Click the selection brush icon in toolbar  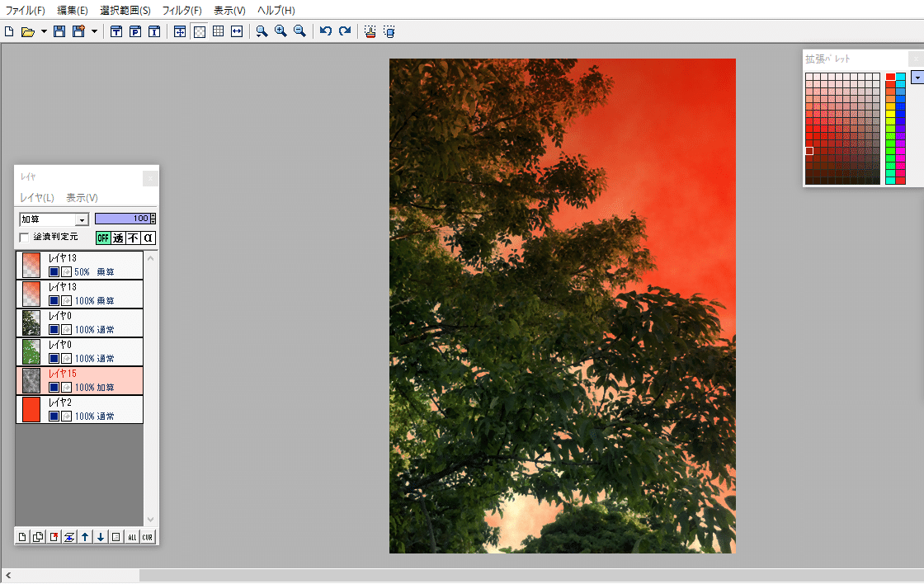[370, 31]
